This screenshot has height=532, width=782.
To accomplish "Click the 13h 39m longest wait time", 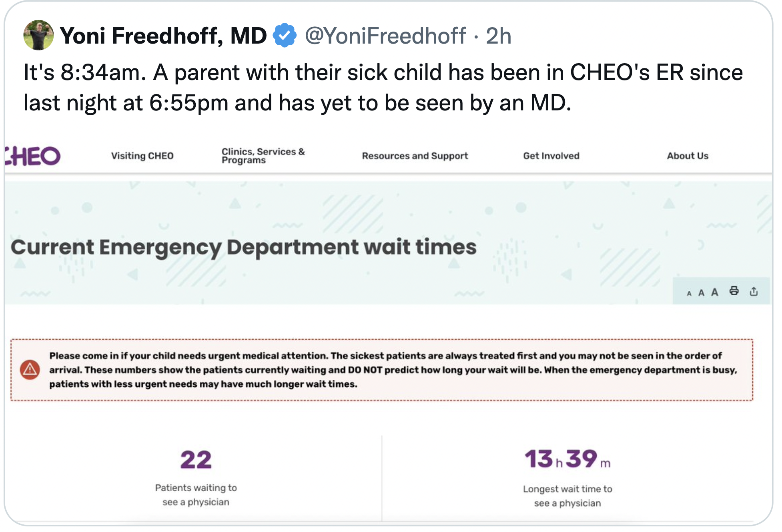I will (567, 459).
